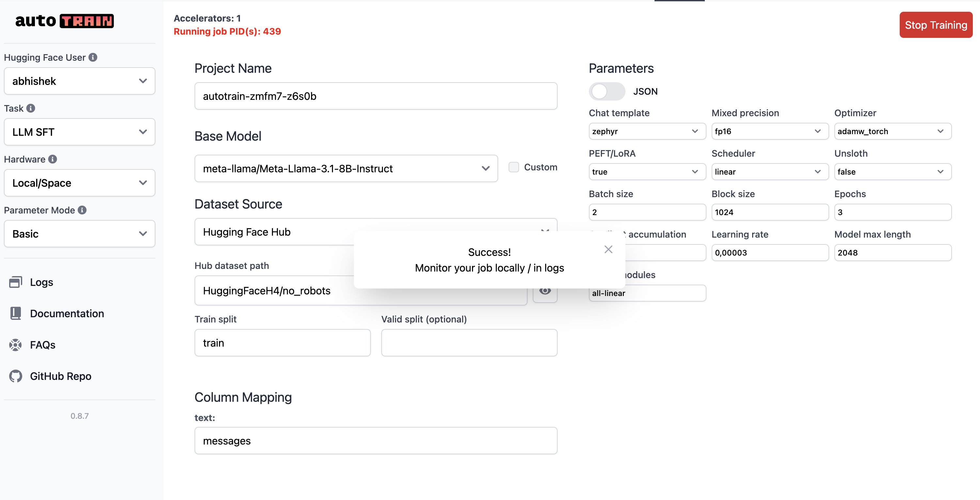
Task: Click the version number 0.8.7
Action: (80, 416)
